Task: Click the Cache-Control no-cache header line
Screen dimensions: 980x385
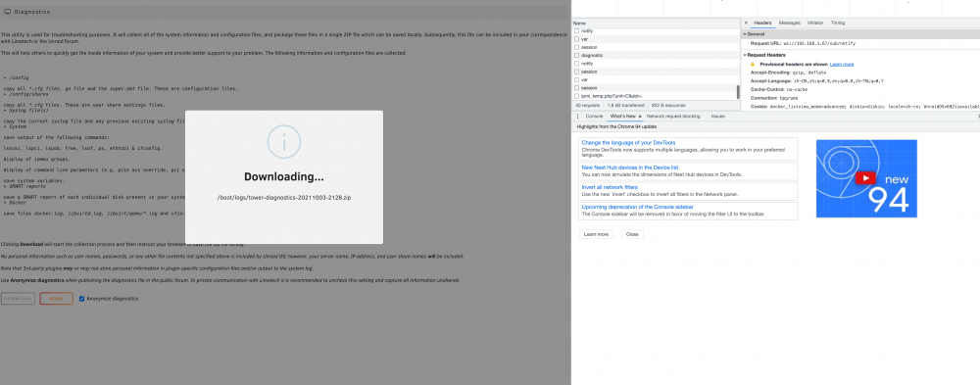Action: pyautogui.click(x=780, y=90)
